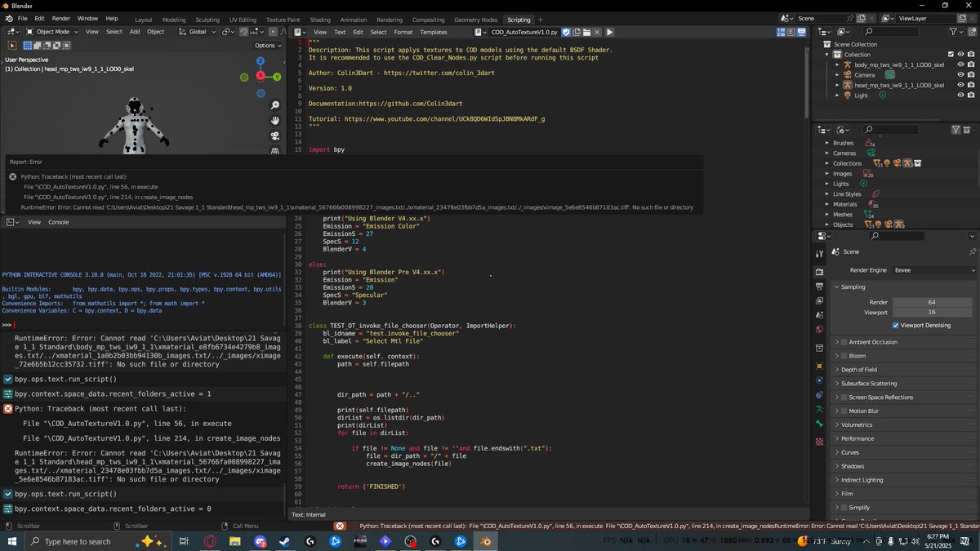Image resolution: width=980 pixels, height=551 pixels.
Task: Disable rendering of body_mp_tws_iw9_1_1_LOD0_skel
Action: [x=971, y=64]
